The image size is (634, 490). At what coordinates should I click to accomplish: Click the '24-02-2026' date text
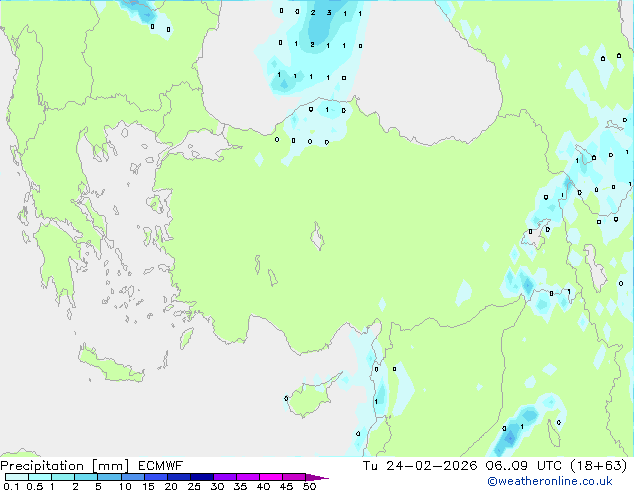tap(431, 466)
